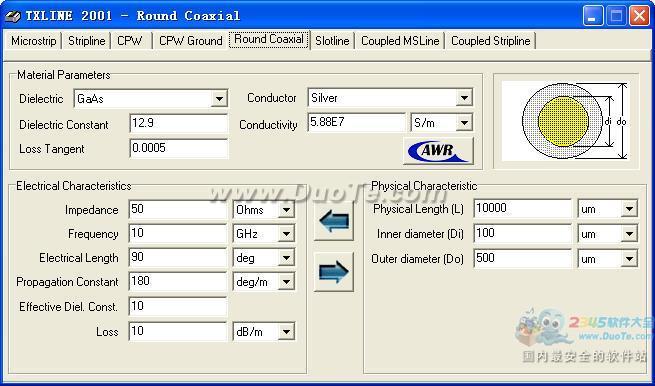Click the TXLINE title bar app icon
The width and height of the screenshot is (655, 386).
click(13, 16)
